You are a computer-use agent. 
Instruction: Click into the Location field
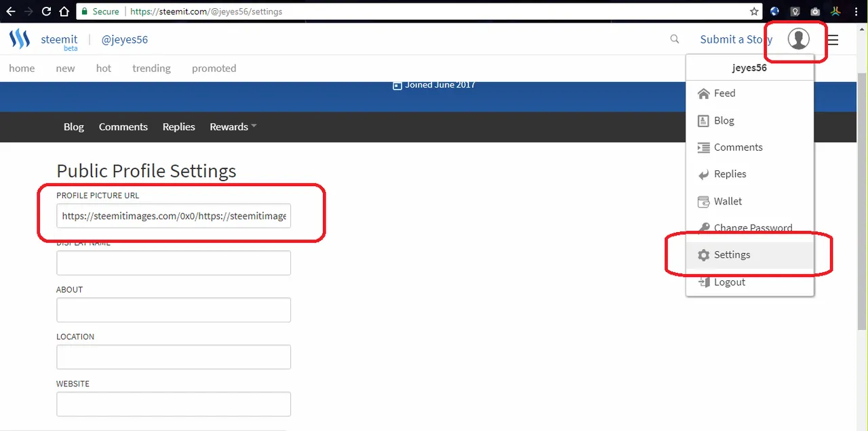point(174,357)
